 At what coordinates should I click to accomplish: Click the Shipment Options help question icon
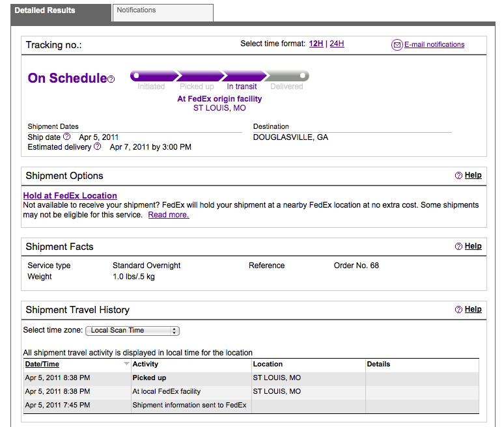tap(458, 176)
